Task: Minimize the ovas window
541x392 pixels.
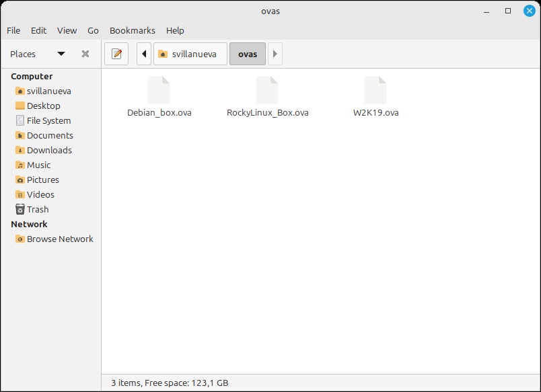Action: tap(486, 11)
